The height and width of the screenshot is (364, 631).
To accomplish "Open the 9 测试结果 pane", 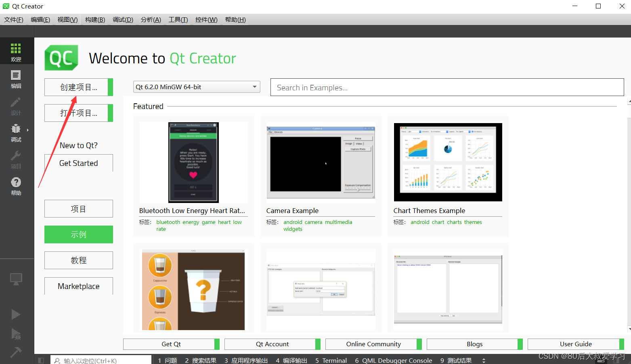I will (x=456, y=360).
